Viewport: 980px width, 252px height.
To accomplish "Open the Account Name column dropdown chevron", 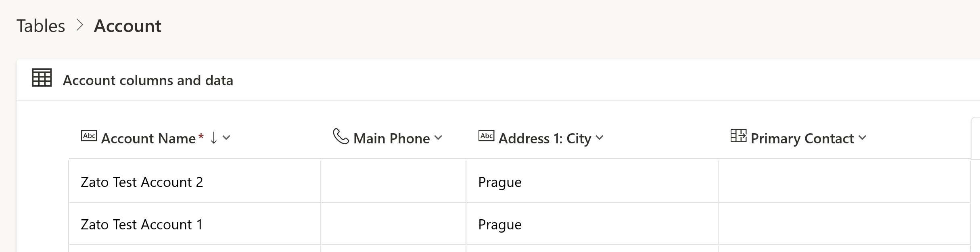I will pos(226,138).
